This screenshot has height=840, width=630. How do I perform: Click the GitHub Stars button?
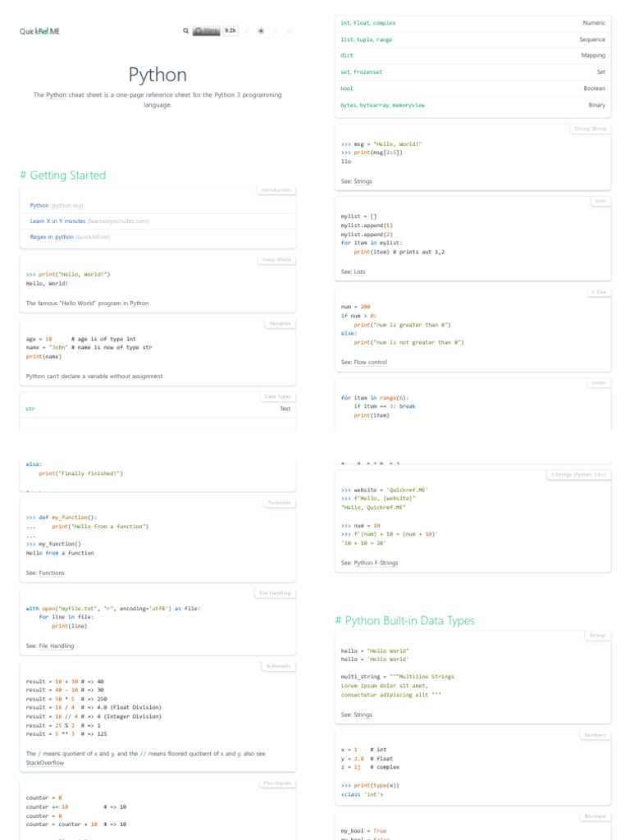pos(207,31)
